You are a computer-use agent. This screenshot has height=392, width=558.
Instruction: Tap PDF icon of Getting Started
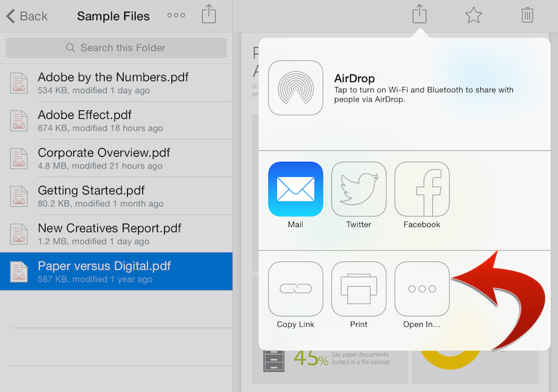(18, 196)
